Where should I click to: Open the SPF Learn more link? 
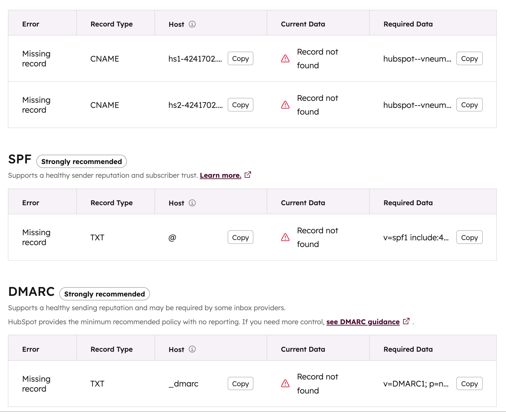(x=220, y=176)
